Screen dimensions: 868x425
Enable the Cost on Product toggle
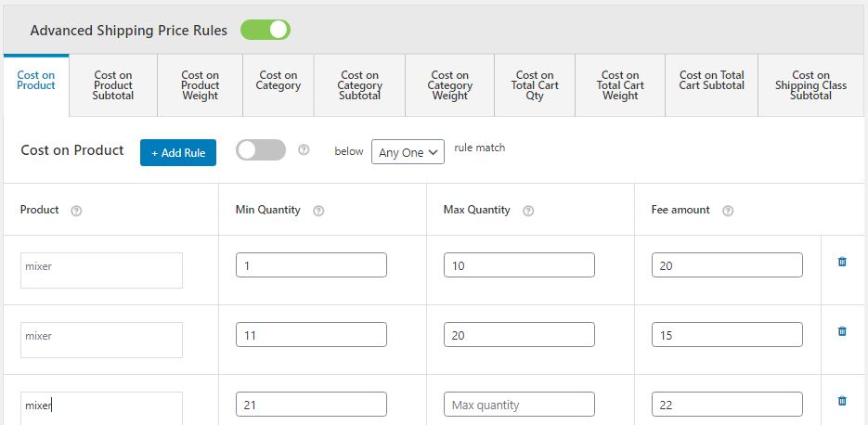(x=261, y=150)
